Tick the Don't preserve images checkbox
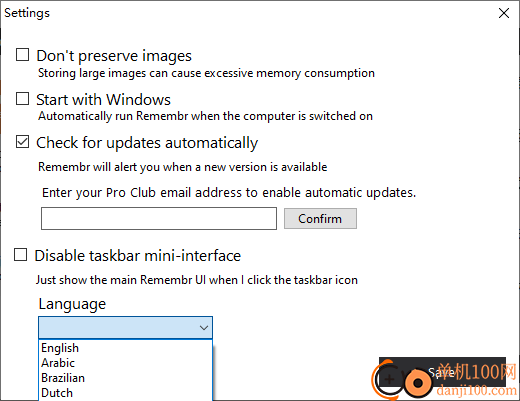 pyautogui.click(x=22, y=55)
